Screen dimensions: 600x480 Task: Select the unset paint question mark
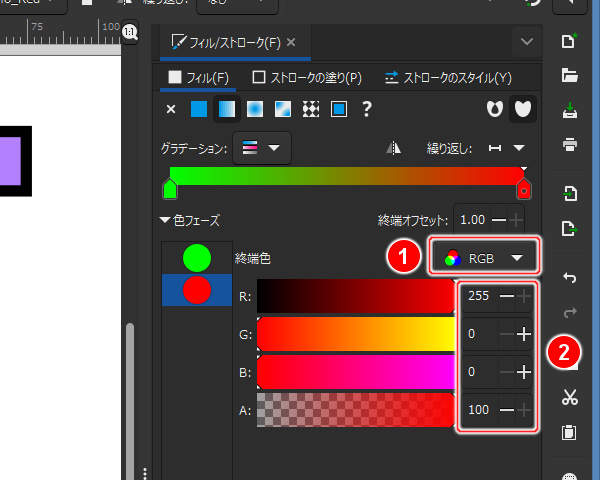coord(367,109)
